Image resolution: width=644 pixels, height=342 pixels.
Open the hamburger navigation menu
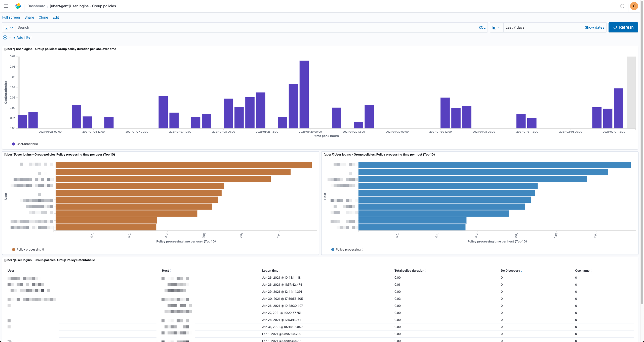6,6
